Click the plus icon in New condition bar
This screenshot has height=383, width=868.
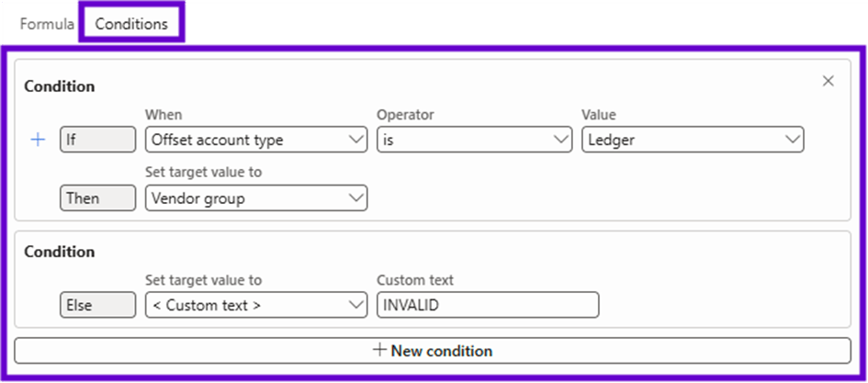pos(379,351)
